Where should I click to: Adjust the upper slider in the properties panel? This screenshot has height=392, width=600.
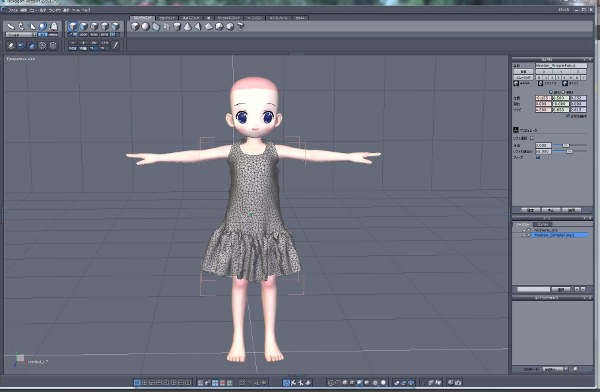click(566, 145)
